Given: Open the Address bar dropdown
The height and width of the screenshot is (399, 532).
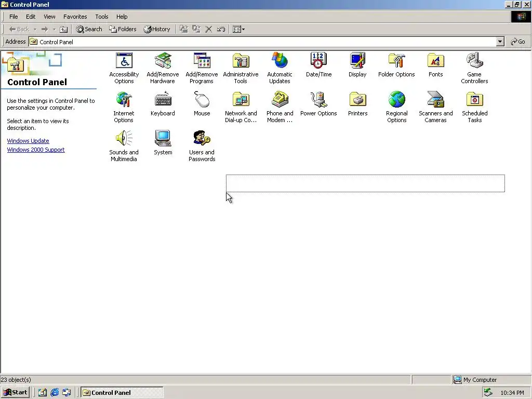Looking at the screenshot, I should coord(500,42).
